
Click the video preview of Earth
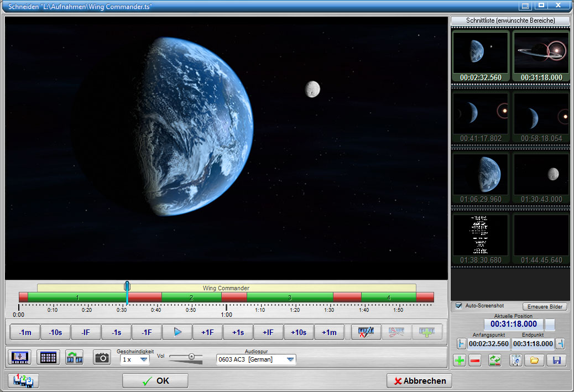(x=226, y=148)
